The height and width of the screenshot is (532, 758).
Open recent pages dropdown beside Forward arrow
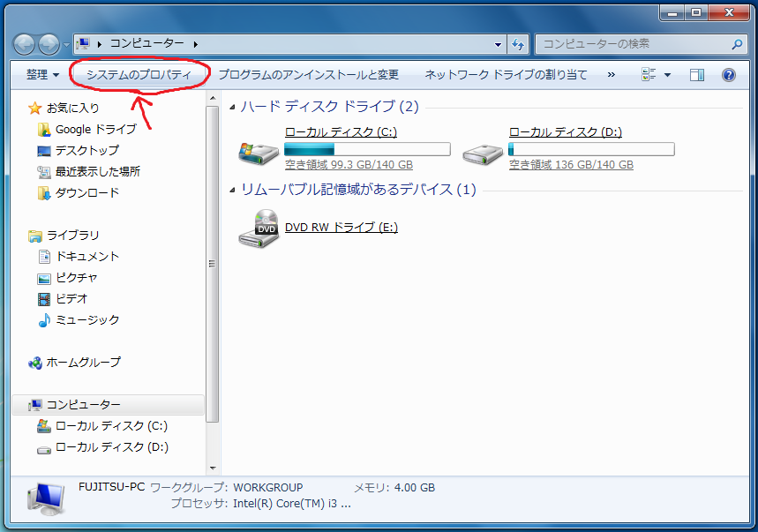(x=66, y=45)
